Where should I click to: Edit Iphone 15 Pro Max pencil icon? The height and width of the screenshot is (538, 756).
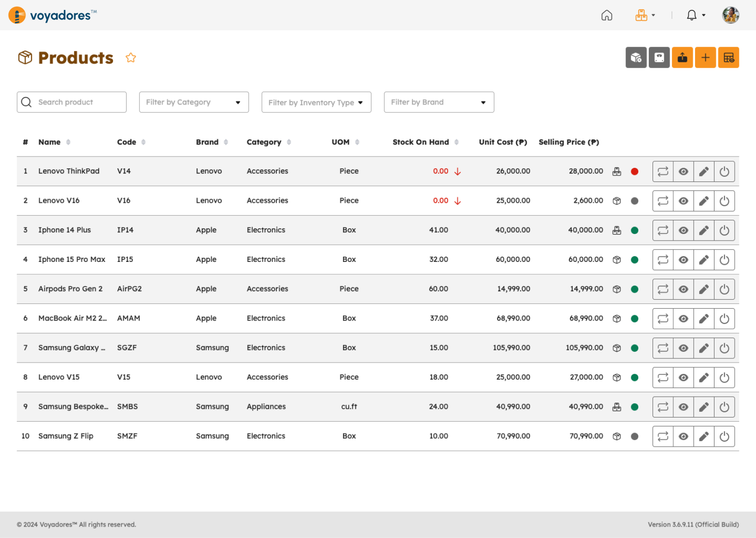(x=704, y=260)
